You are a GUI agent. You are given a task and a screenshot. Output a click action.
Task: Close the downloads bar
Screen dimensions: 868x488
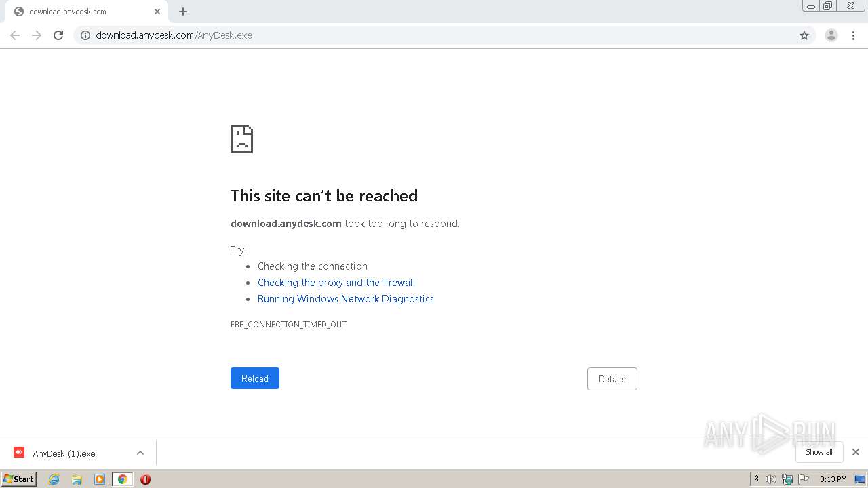point(856,452)
